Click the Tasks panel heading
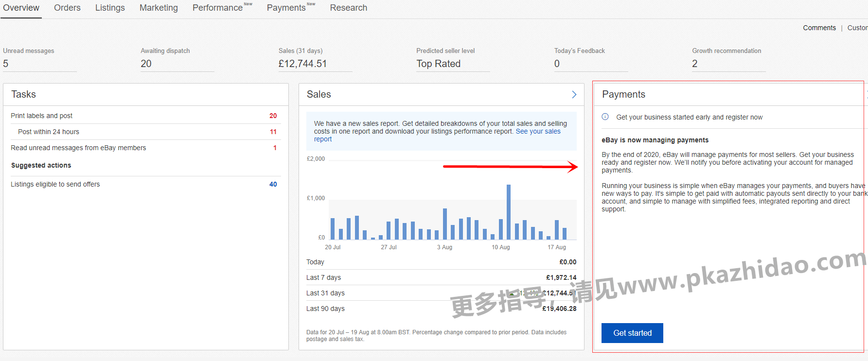This screenshot has width=868, height=361. coord(23,94)
